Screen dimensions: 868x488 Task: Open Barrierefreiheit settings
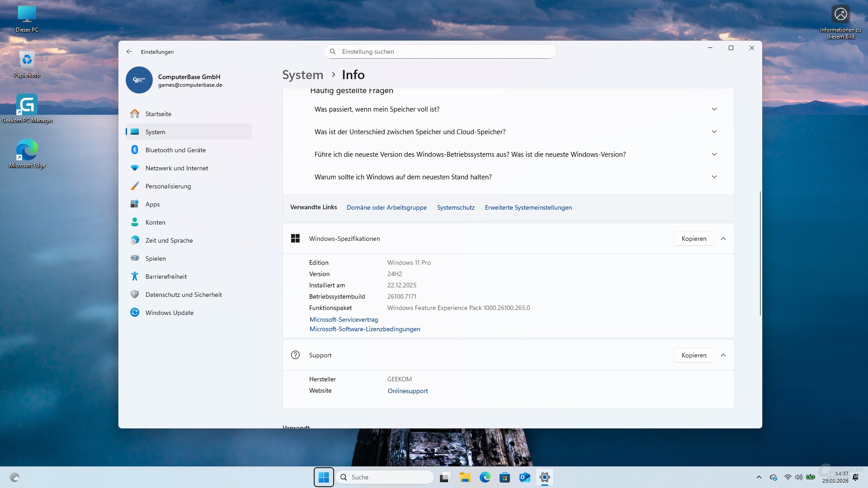(166, 276)
